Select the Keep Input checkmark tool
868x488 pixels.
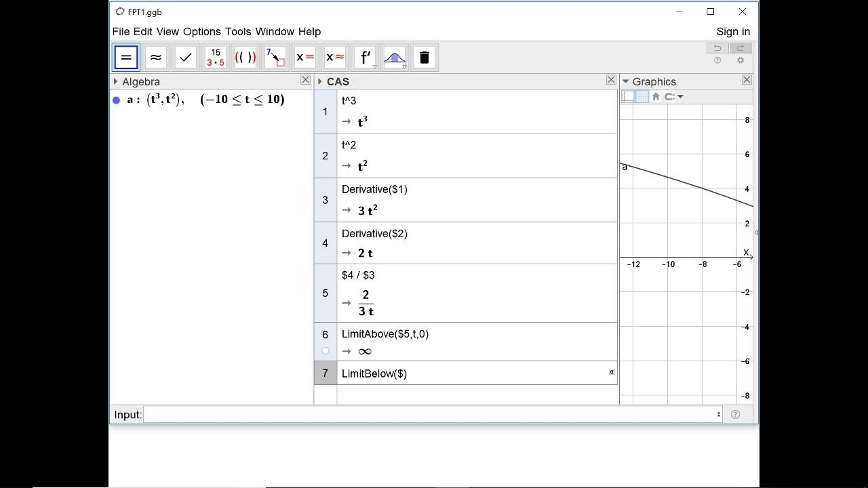pos(186,58)
